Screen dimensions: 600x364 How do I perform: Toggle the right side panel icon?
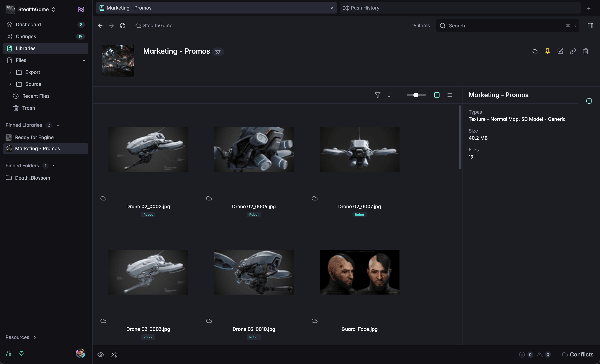(x=590, y=26)
